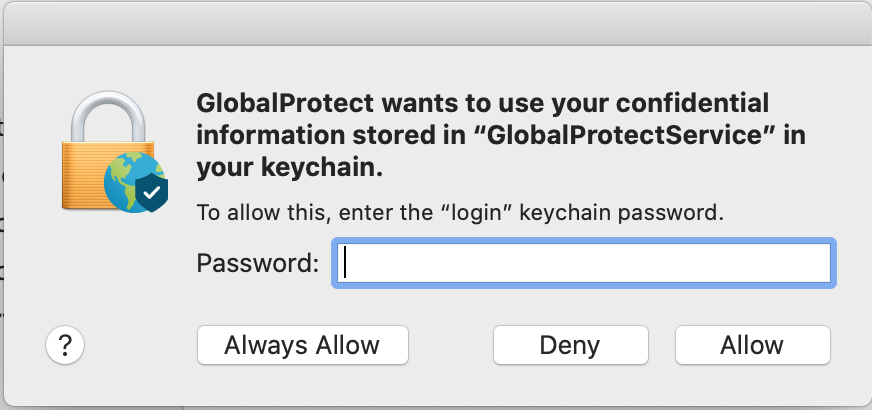
Task: Click the "Password:" field label
Action: pyautogui.click(x=258, y=264)
